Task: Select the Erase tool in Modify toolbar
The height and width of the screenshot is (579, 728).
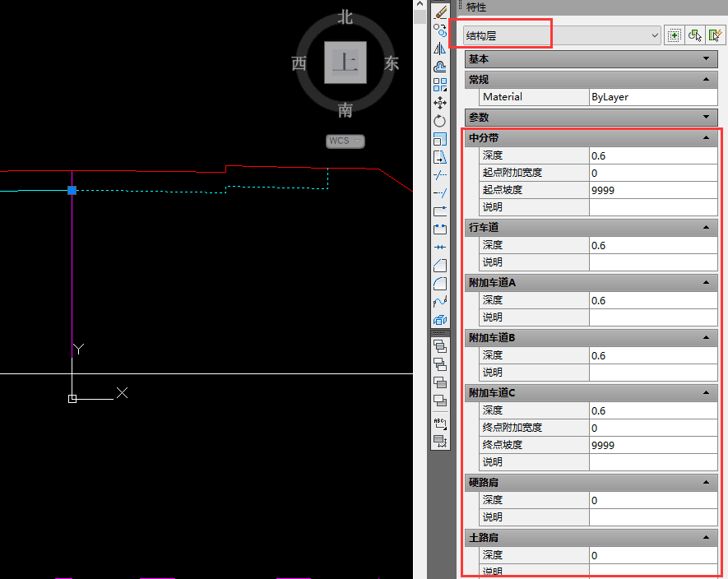Action: (440, 12)
